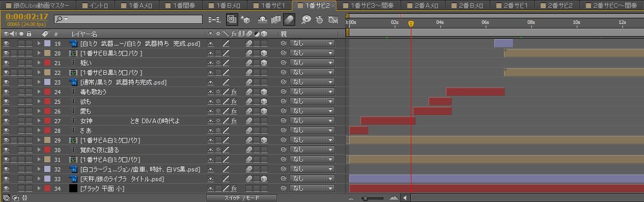644x202 pixels.
Task: Open the Brainstorm icon
Action: [x=306, y=19]
